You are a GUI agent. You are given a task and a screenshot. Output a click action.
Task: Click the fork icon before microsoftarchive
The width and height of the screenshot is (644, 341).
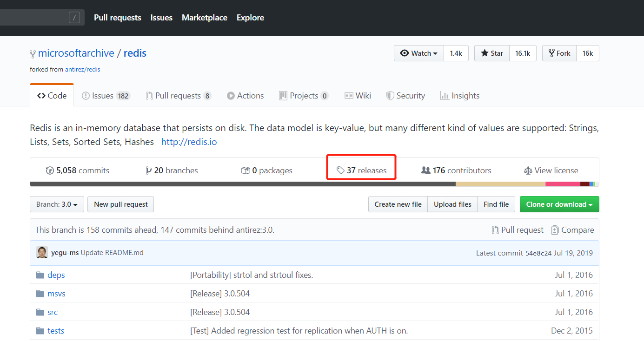(x=33, y=54)
